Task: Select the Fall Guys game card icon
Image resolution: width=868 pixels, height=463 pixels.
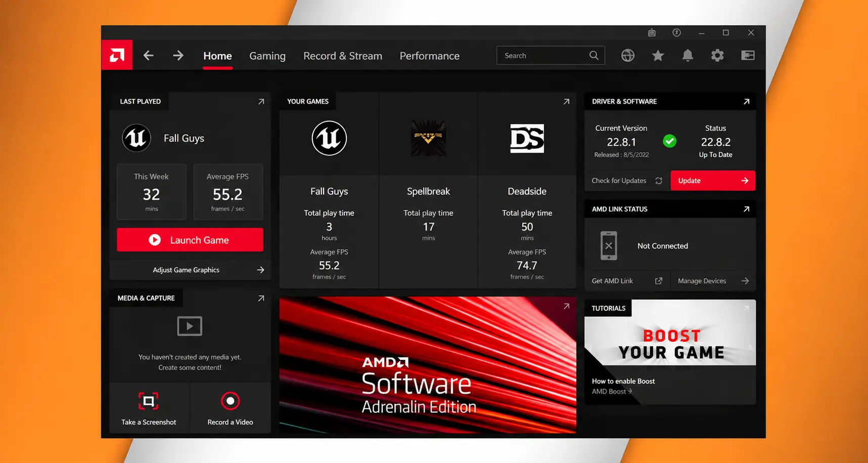Action: point(329,138)
